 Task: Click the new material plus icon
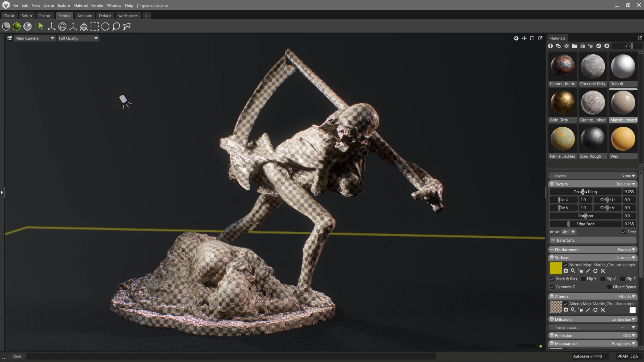coord(550,46)
